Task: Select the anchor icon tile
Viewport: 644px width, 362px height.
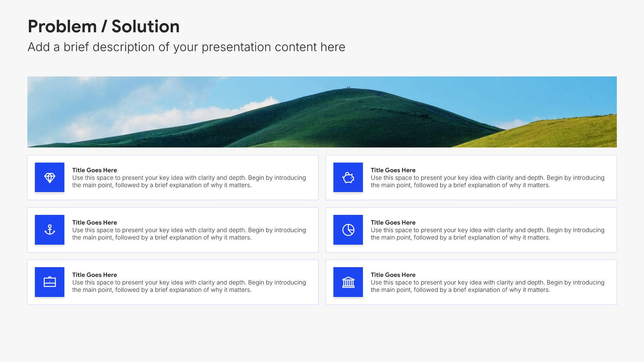Action: [50, 230]
